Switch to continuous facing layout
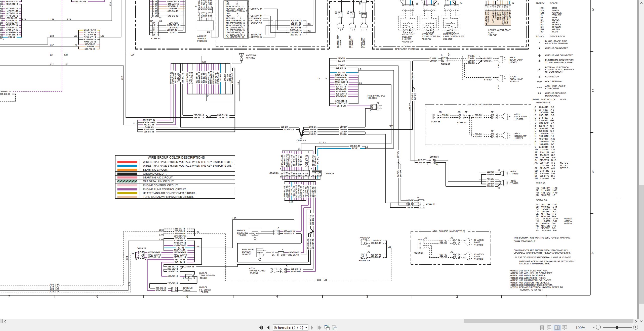 click(x=565, y=327)
